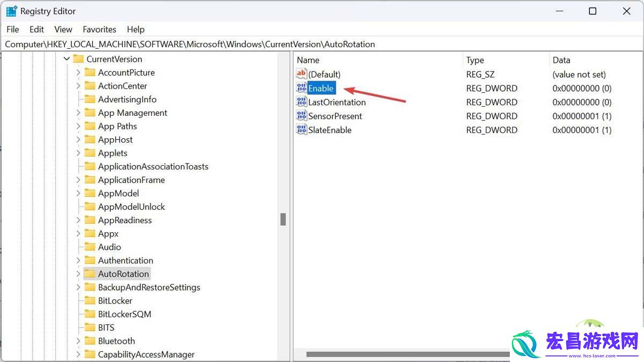Viewport: 644px width, 362px height.
Task: Click the AppModelUnlock folder icon
Action: pyautogui.click(x=90, y=206)
